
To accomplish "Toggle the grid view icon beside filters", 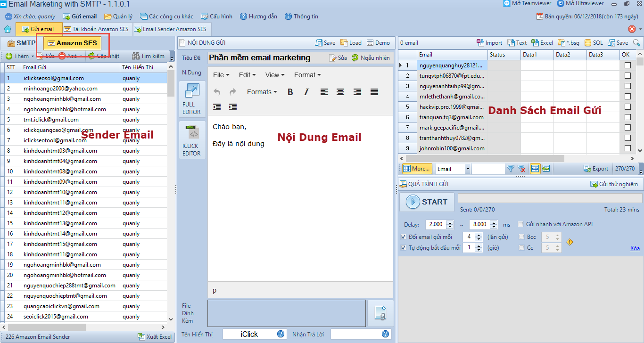I will [x=535, y=169].
